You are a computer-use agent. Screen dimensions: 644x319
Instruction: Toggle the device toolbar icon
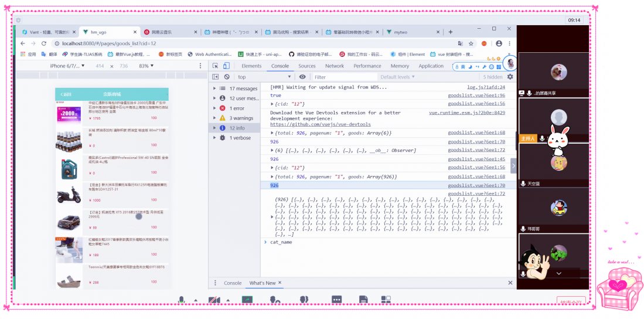tap(226, 66)
